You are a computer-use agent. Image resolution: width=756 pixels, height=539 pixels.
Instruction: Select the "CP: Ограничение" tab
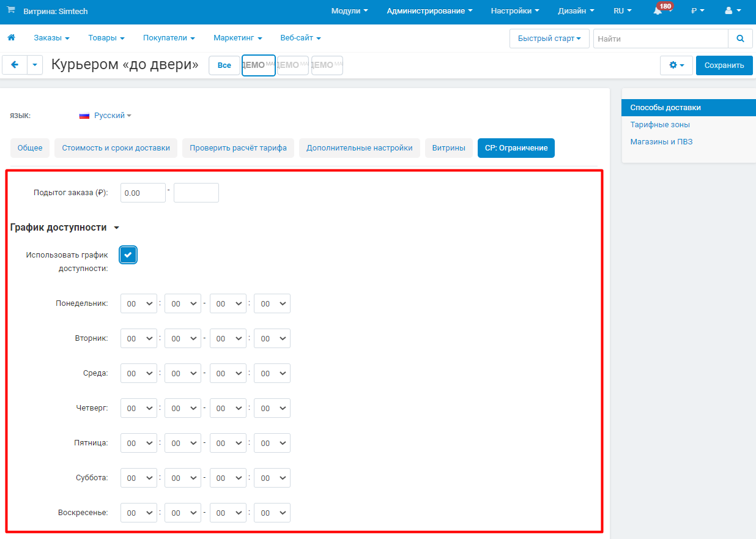[516, 148]
